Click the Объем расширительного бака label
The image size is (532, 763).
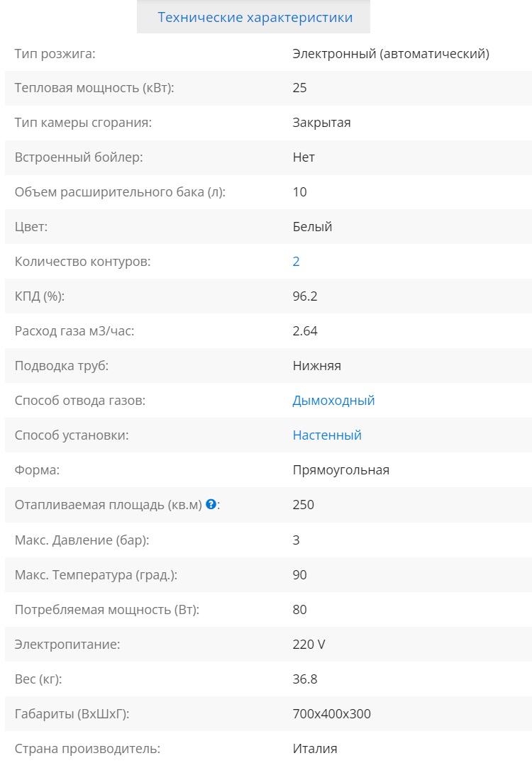click(x=120, y=192)
